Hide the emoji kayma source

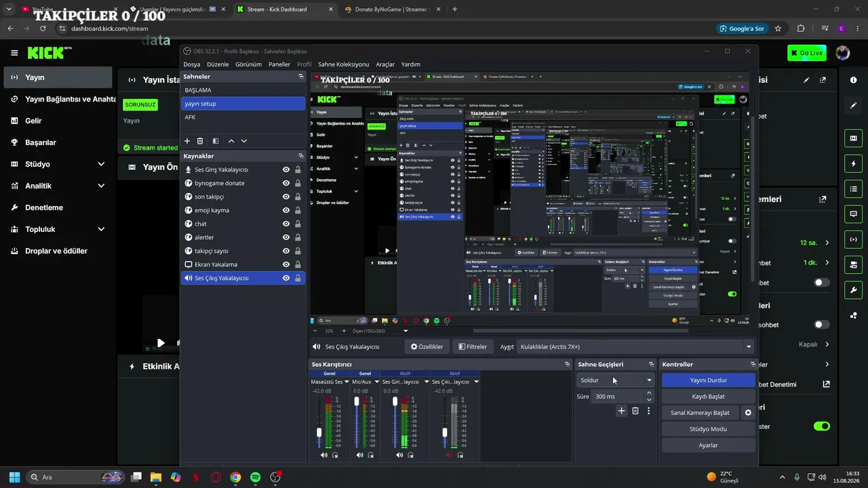286,210
